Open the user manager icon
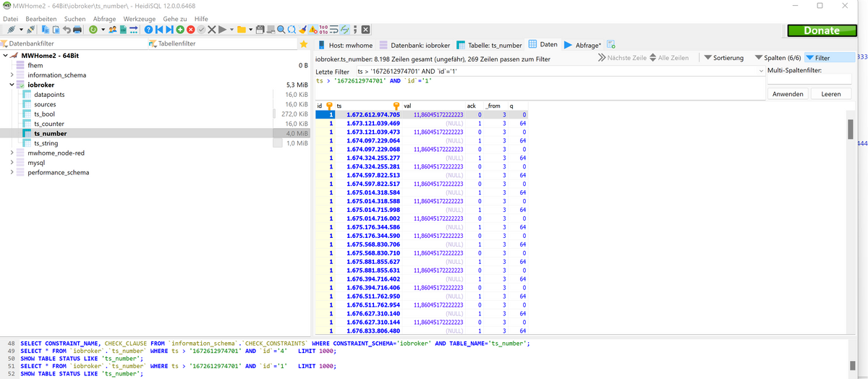The height and width of the screenshot is (379, 868). pyautogui.click(x=112, y=30)
